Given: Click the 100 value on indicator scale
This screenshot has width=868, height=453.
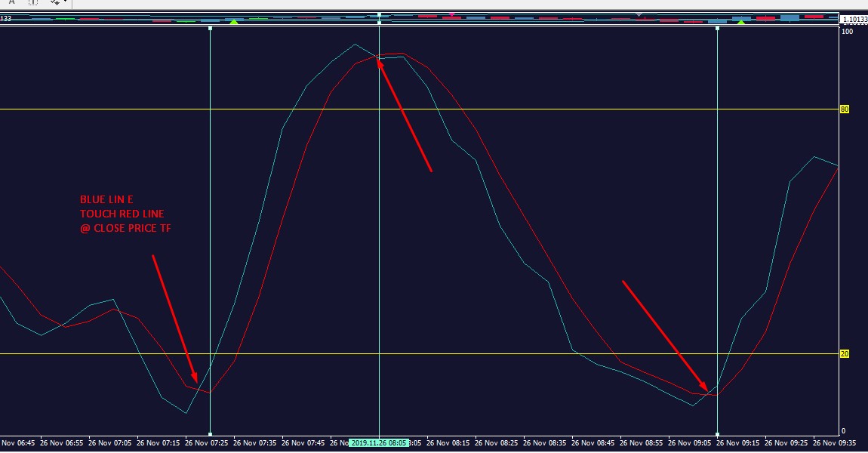Looking at the screenshot, I should [847, 32].
